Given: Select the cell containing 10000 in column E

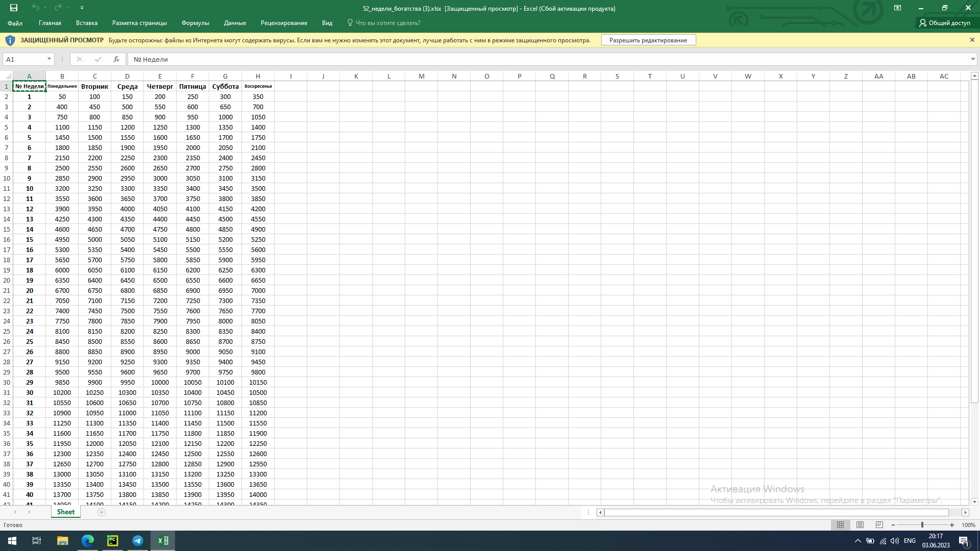Looking at the screenshot, I should click(160, 382).
